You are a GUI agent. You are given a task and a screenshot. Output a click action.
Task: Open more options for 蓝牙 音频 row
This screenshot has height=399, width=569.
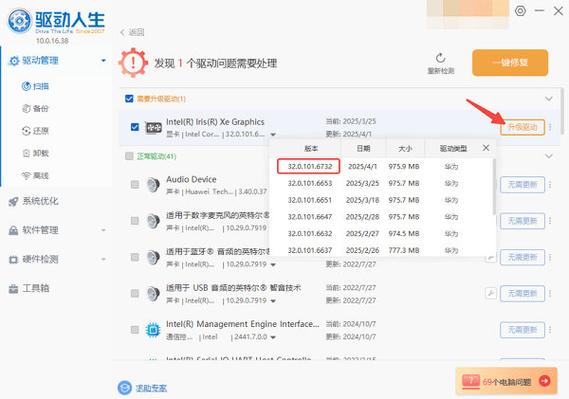550,257
